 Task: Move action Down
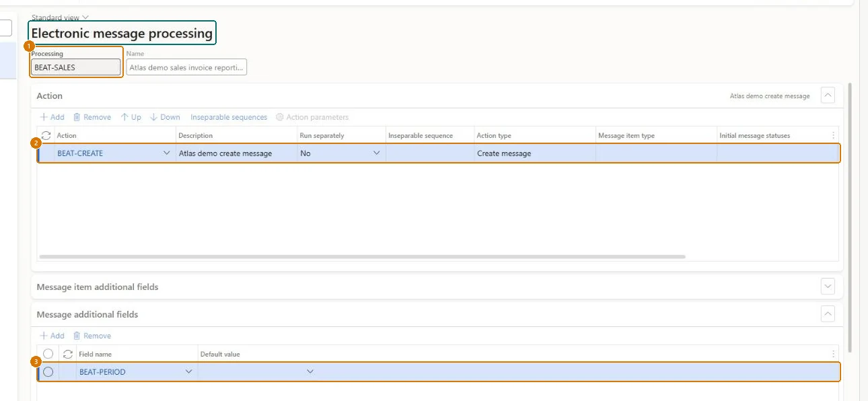coord(165,117)
